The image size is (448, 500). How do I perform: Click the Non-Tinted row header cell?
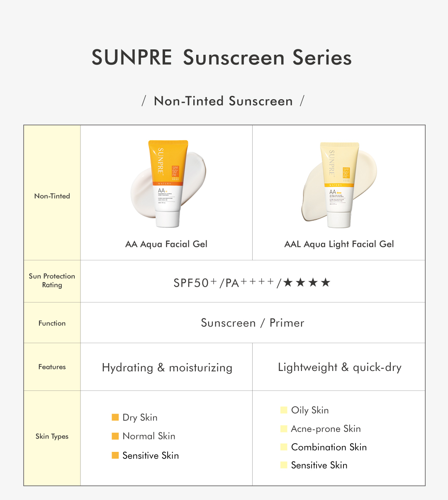click(x=52, y=196)
